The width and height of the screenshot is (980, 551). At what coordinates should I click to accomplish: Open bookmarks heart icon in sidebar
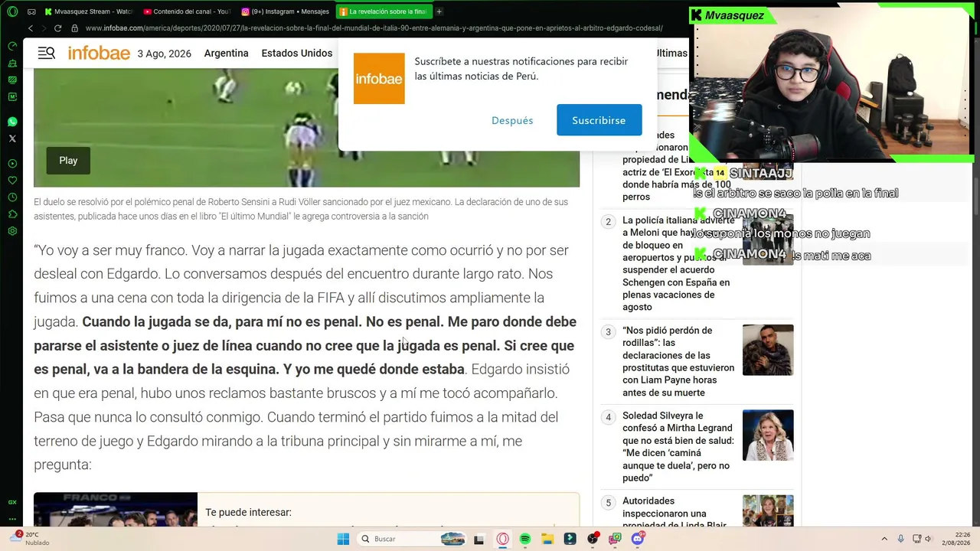click(x=12, y=181)
